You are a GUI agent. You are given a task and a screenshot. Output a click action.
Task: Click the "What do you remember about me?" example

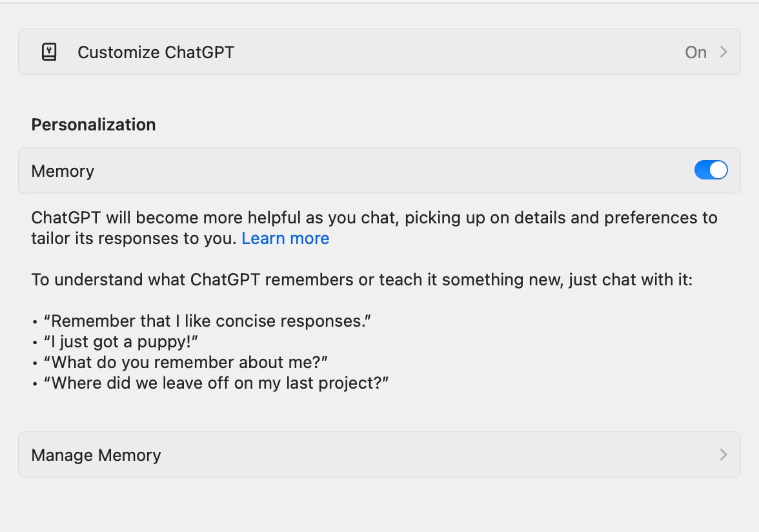185,362
